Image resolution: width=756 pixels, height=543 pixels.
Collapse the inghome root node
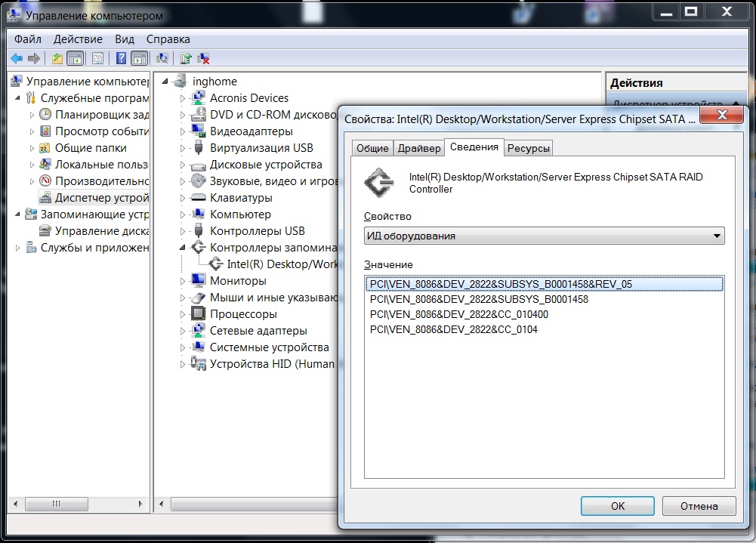point(165,82)
